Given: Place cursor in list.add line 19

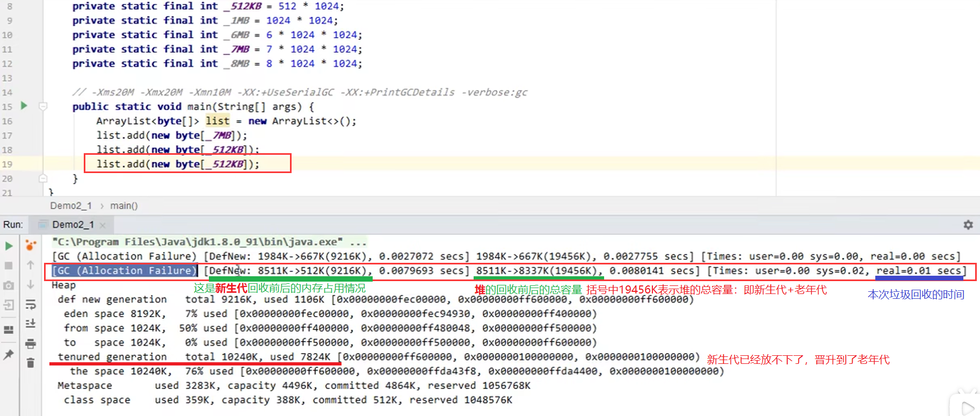Looking at the screenshot, I should point(178,164).
